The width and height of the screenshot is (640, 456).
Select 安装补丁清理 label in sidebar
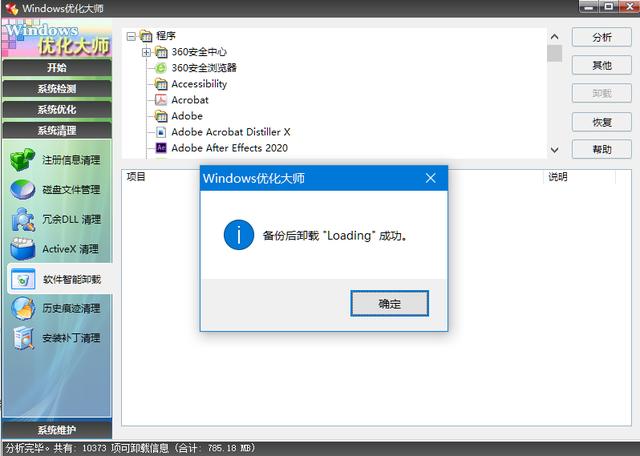[x=71, y=338]
